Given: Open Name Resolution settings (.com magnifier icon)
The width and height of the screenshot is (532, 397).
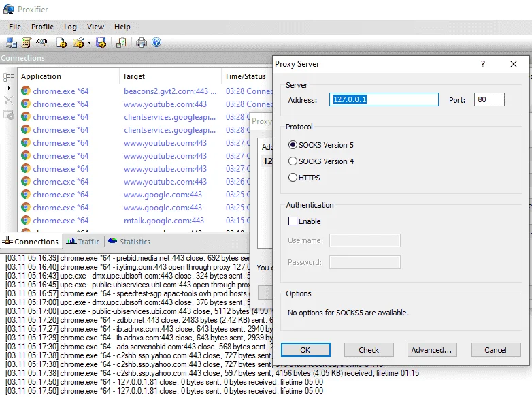Looking at the screenshot, I should tap(41, 42).
